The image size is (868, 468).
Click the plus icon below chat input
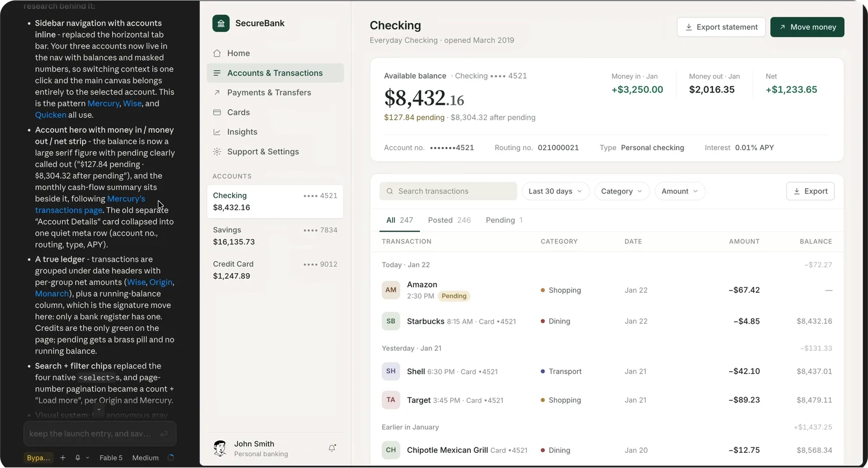point(63,458)
